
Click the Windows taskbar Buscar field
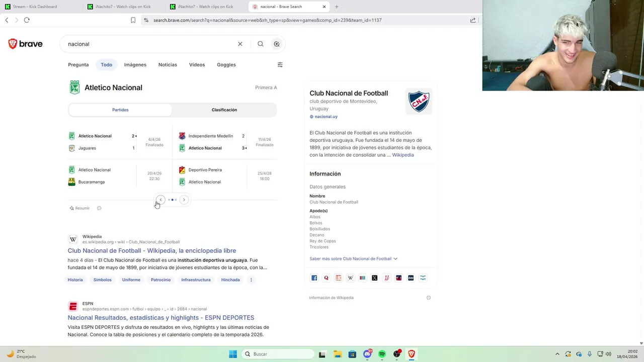point(278,354)
